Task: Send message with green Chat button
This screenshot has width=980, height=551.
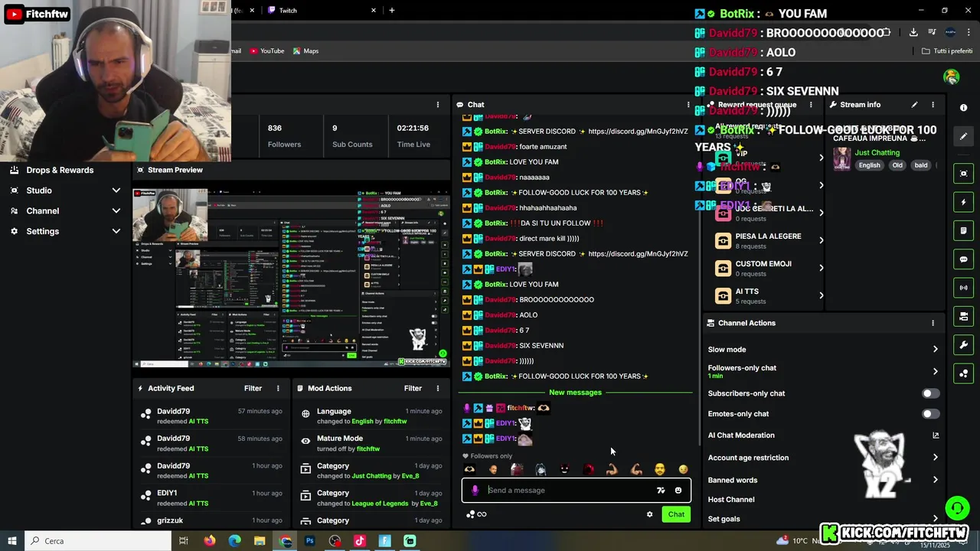Action: 676,514
